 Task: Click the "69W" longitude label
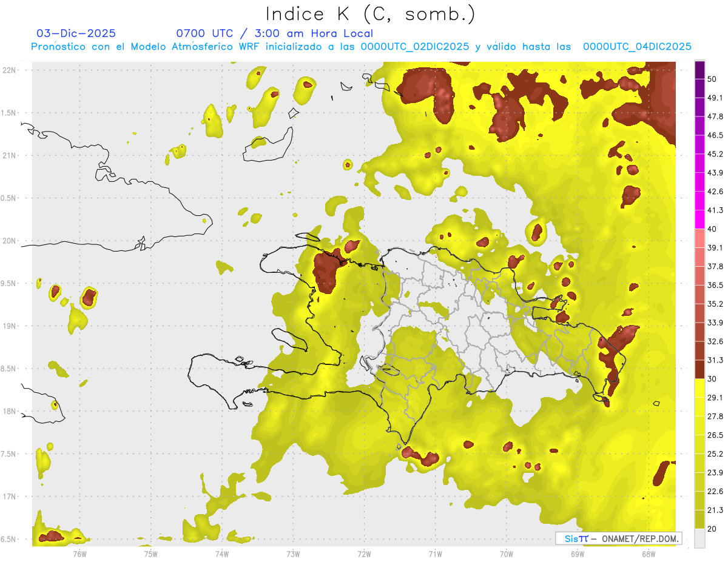[x=578, y=554]
